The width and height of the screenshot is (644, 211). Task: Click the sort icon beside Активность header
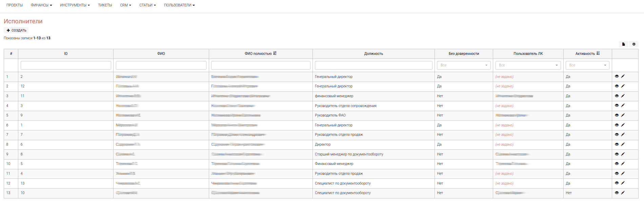(598, 54)
